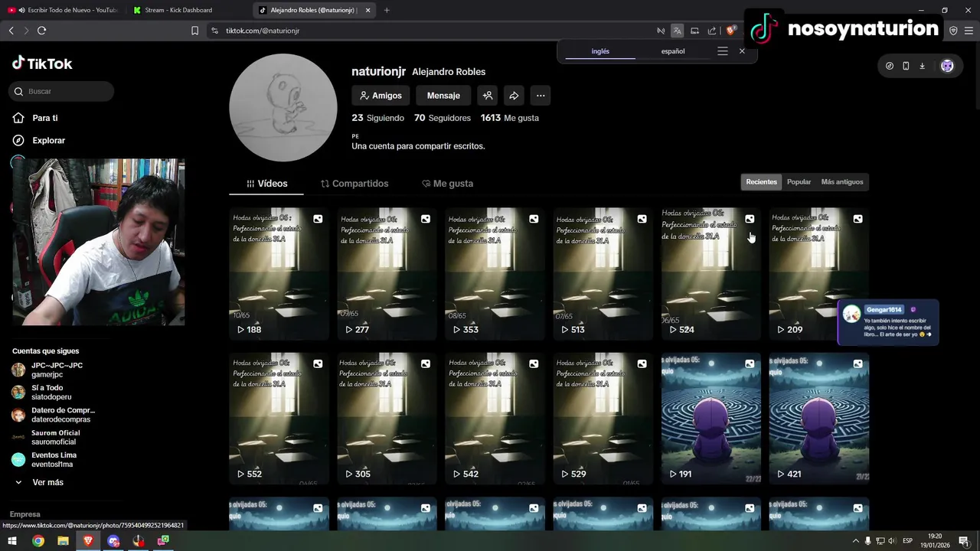Click the add-friend person icon button
Viewport: 980px width, 551px height.
(x=487, y=96)
